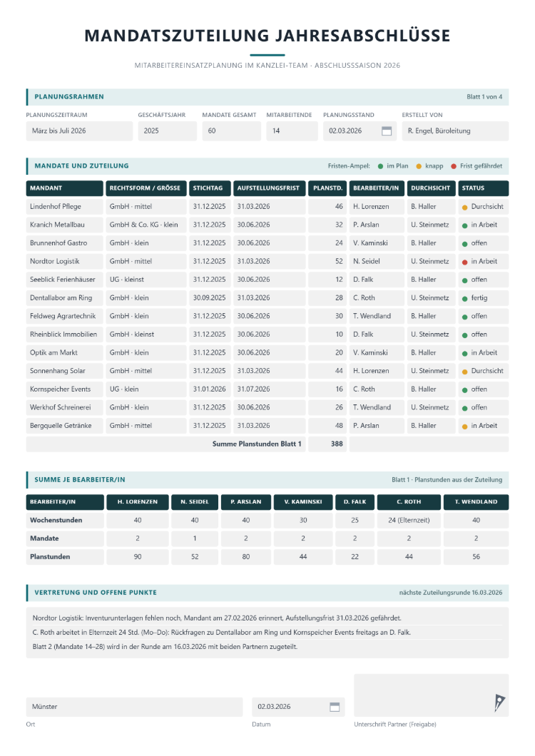Click green 'im Plan' legend dot
535x756 pixels.
[380, 166]
